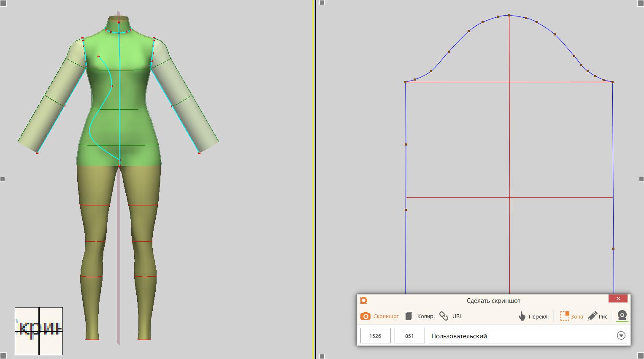
Task: Select the apex point of the sleeve cap curve
Action: click(x=509, y=16)
